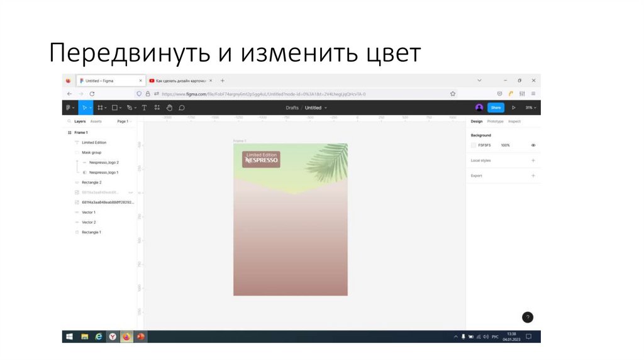Switch to the Inspect tab

point(514,121)
